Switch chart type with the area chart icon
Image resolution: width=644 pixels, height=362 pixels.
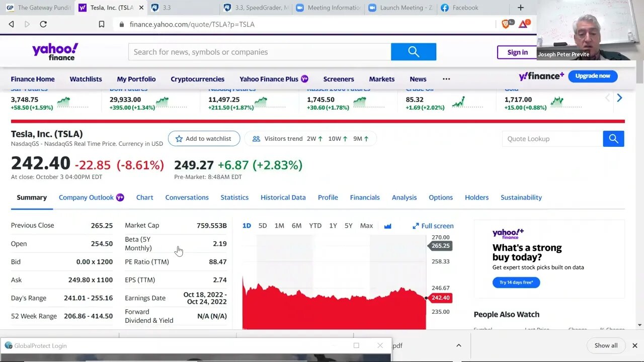click(x=387, y=226)
